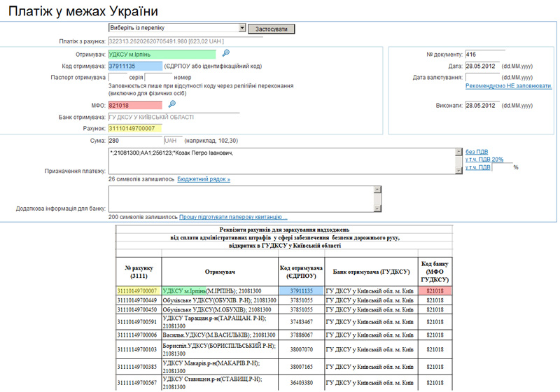Click 'Прошу підготувати паперову квитанцію' link
560x392 pixels.
point(233,217)
